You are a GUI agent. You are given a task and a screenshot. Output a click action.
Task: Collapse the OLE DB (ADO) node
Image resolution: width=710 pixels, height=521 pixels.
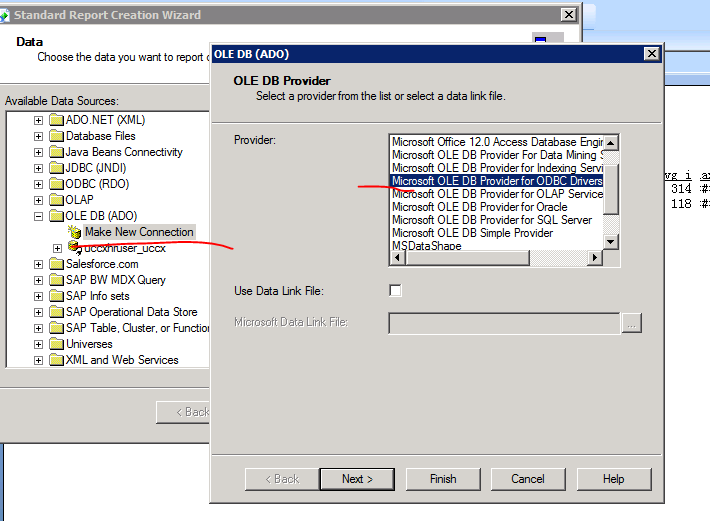(x=38, y=216)
